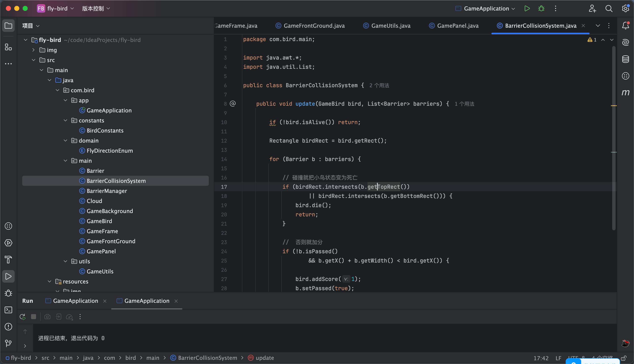Show hidden editor tabs dropdown
This screenshot has height=364, width=634.
598,26
